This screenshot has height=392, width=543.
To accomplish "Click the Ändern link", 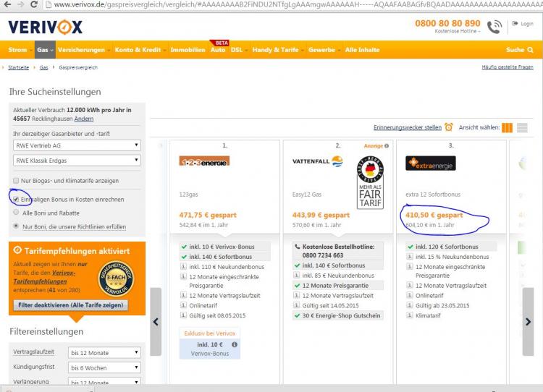I will point(84,119).
